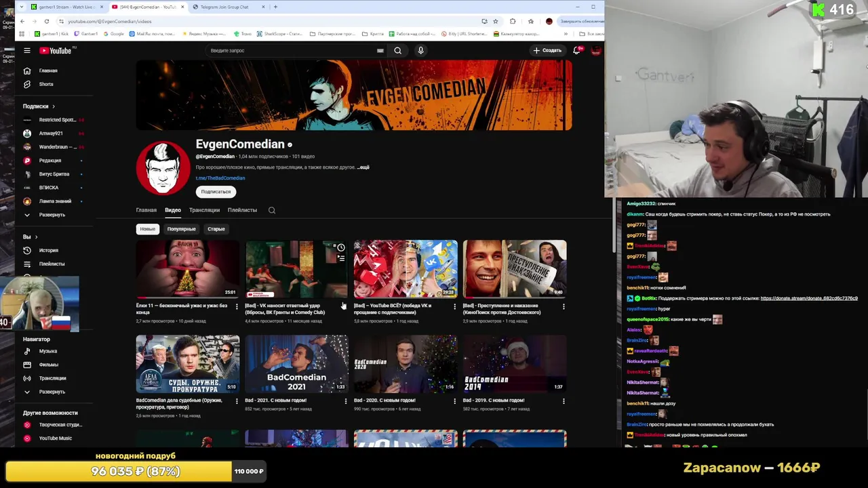Open options for VK наносит ответный удар video
Image resolution: width=868 pixels, height=488 pixels.
tap(346, 307)
